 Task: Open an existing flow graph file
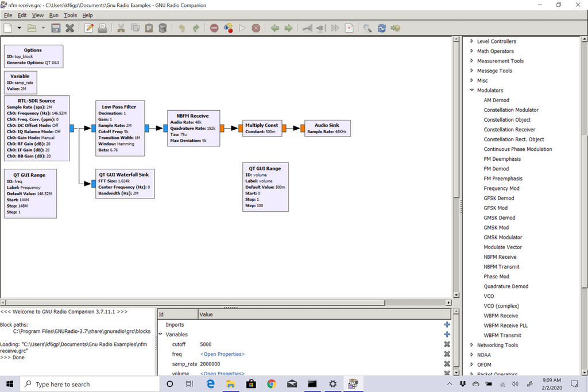(x=32, y=28)
